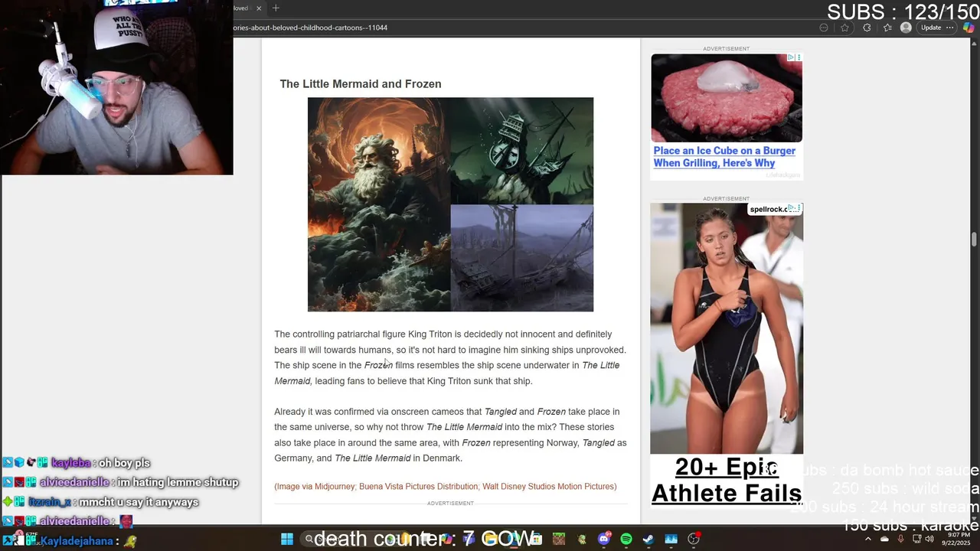This screenshot has height=551, width=980.
Task: Open Buena Vista Pictures Distribution credit link
Action: pyautogui.click(x=418, y=487)
